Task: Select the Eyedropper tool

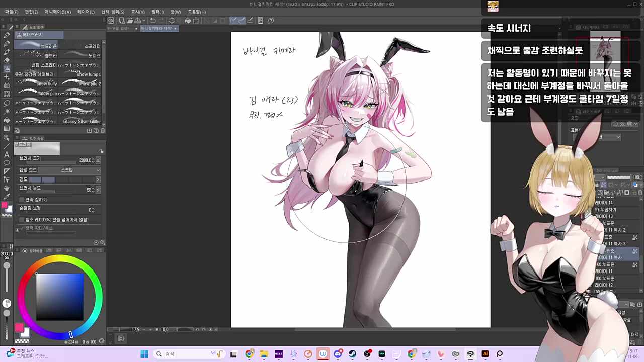Action: tap(7, 196)
